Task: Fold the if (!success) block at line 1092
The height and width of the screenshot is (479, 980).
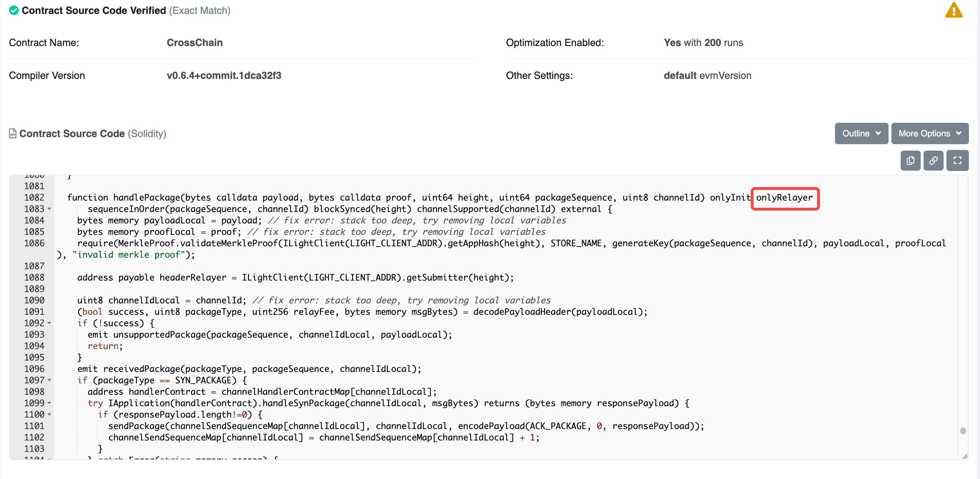Action: coord(49,323)
